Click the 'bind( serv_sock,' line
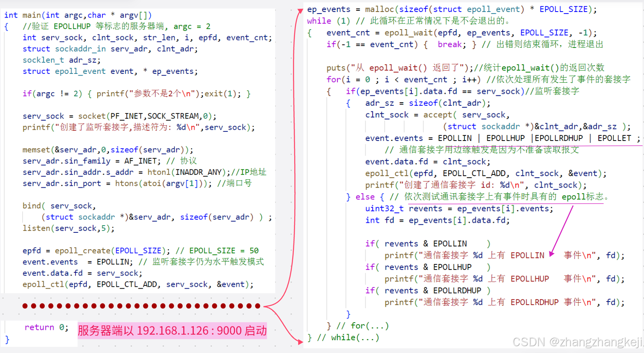 (x=59, y=206)
